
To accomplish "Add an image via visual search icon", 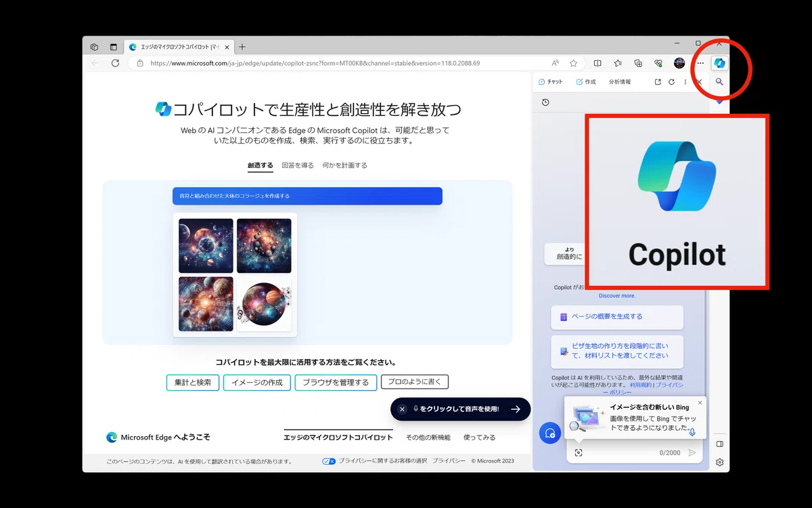I will [x=579, y=452].
